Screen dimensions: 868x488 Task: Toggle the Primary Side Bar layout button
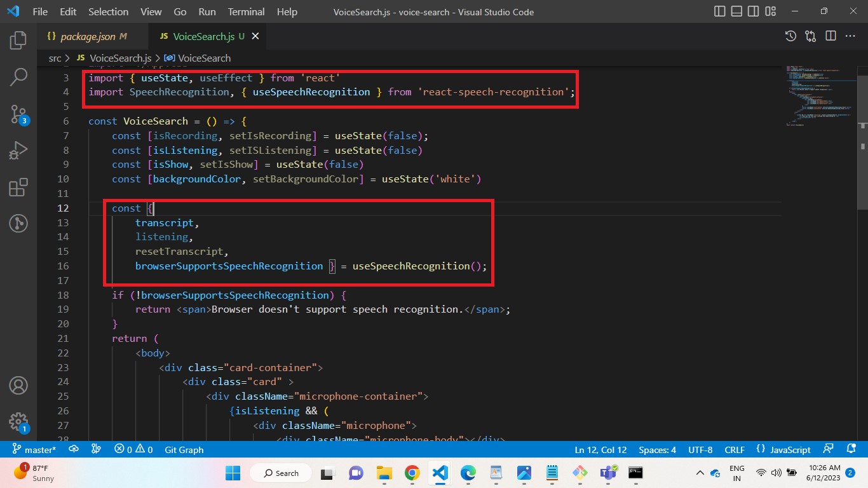tap(720, 12)
